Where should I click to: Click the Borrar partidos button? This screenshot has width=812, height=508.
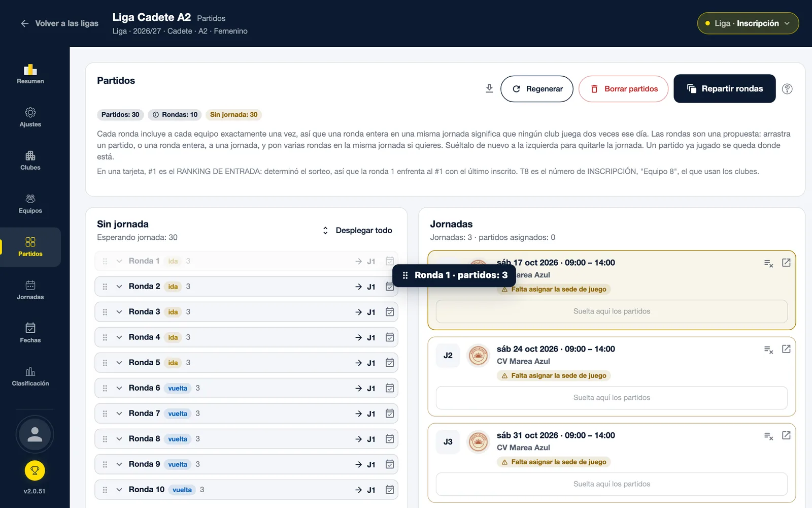tap(623, 89)
